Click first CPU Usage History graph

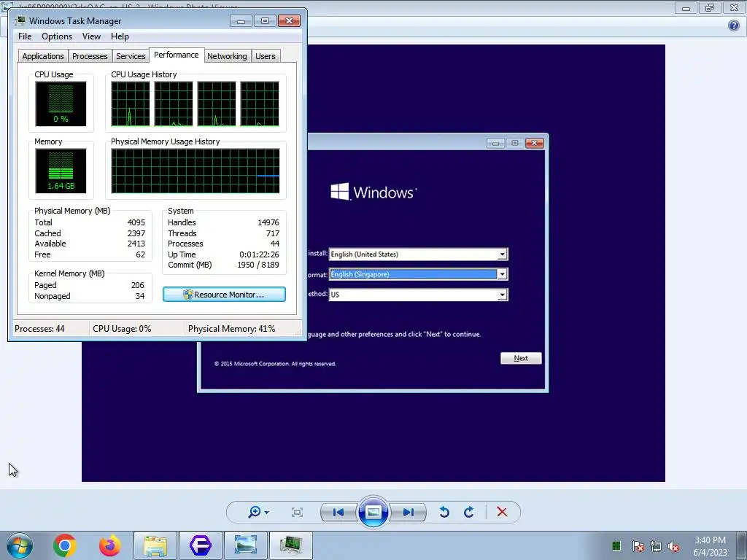click(131, 104)
